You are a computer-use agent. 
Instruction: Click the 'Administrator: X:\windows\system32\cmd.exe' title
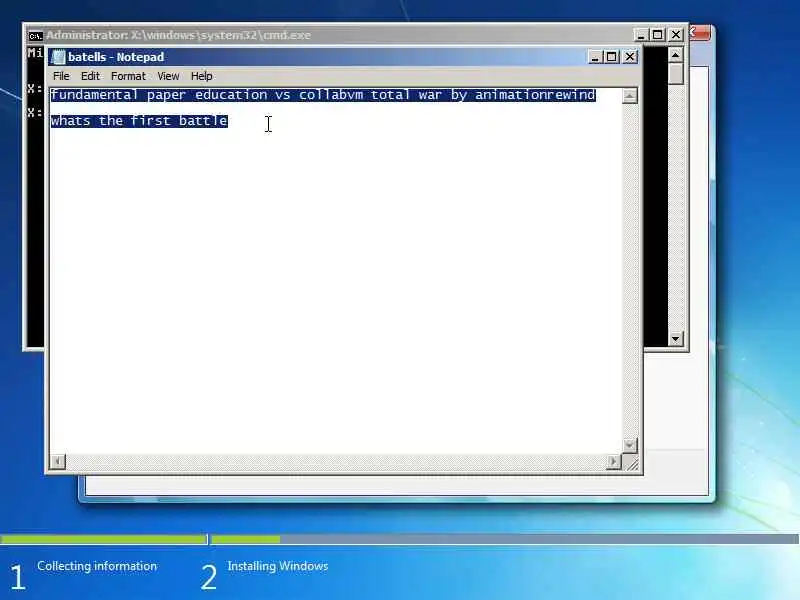point(179,35)
